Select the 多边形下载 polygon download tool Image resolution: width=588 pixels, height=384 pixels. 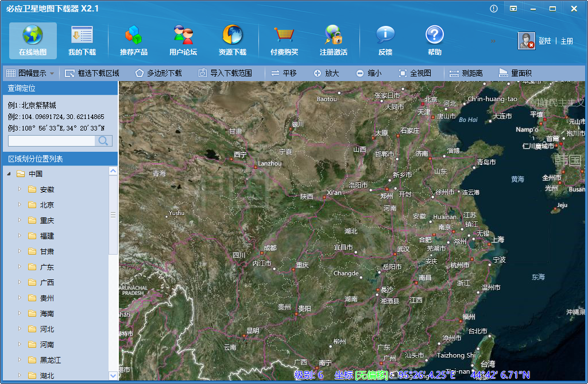coord(158,74)
